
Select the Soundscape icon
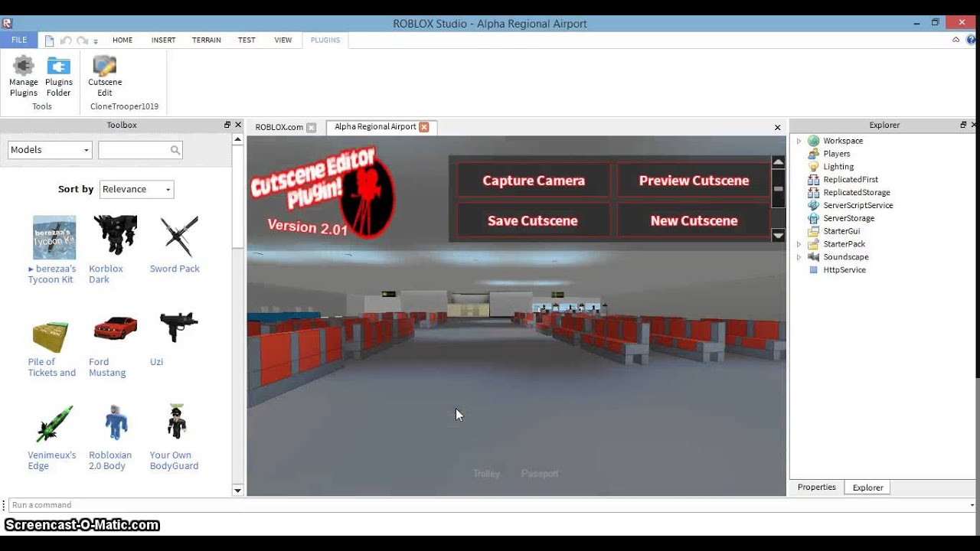[x=814, y=257]
